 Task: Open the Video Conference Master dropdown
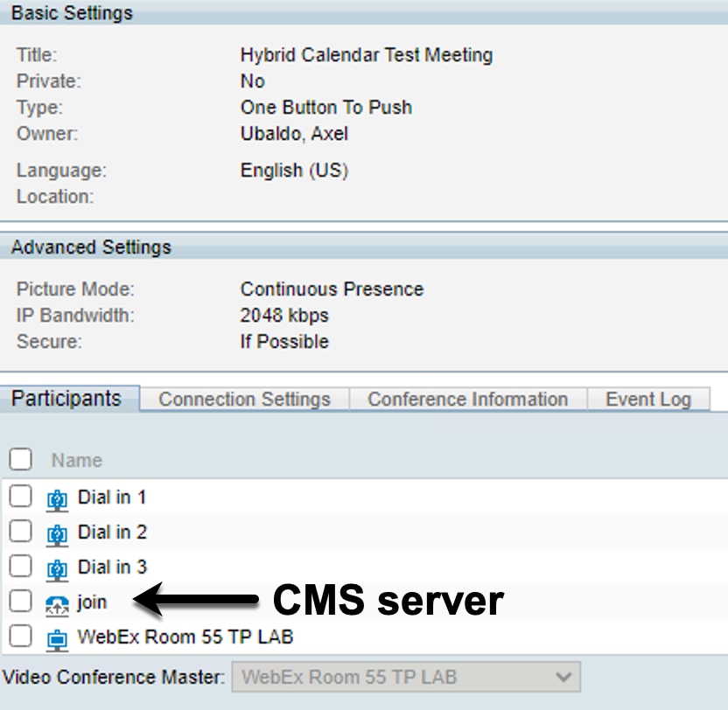coord(406,677)
